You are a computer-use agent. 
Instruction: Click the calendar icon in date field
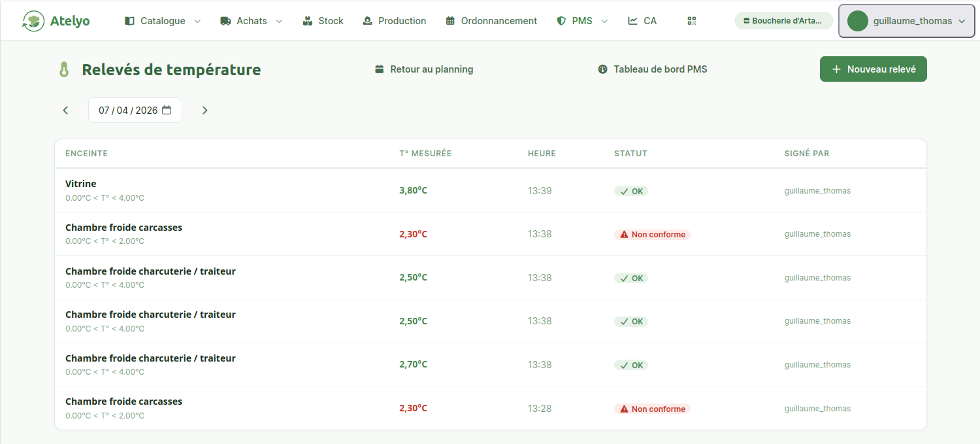coord(167,111)
